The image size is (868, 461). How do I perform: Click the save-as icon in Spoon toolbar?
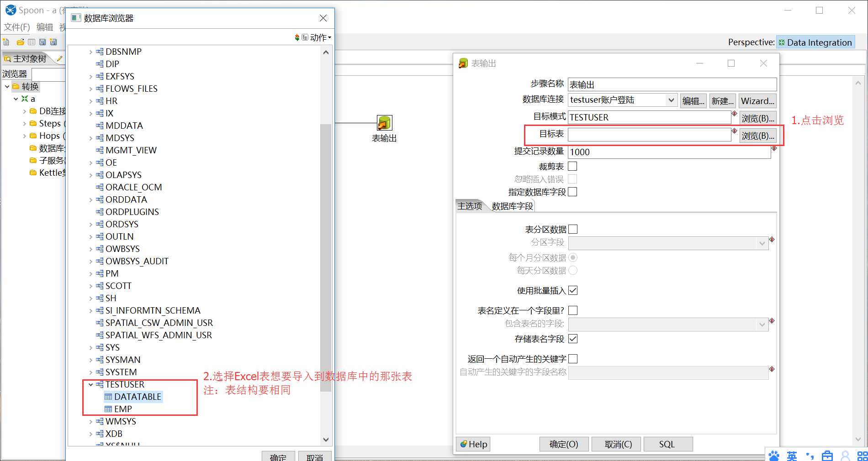(x=53, y=42)
